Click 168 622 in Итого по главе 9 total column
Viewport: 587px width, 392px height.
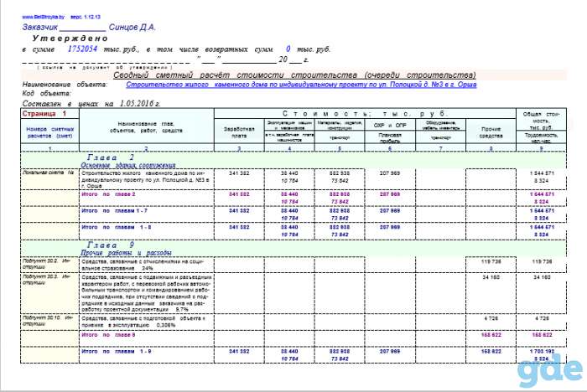(x=542, y=335)
